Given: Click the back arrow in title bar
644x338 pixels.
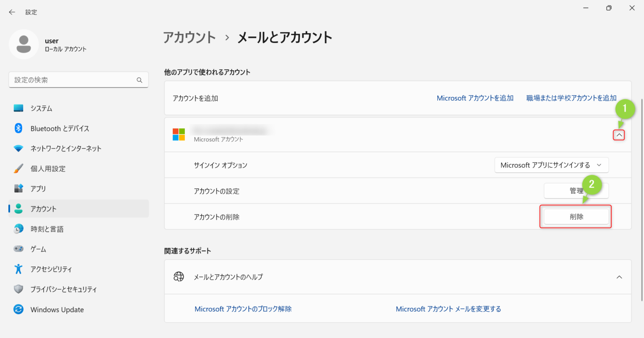Looking at the screenshot, I should [x=12, y=12].
